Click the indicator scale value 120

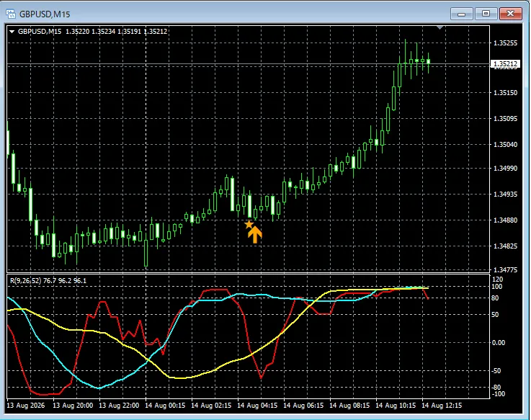(x=498, y=280)
